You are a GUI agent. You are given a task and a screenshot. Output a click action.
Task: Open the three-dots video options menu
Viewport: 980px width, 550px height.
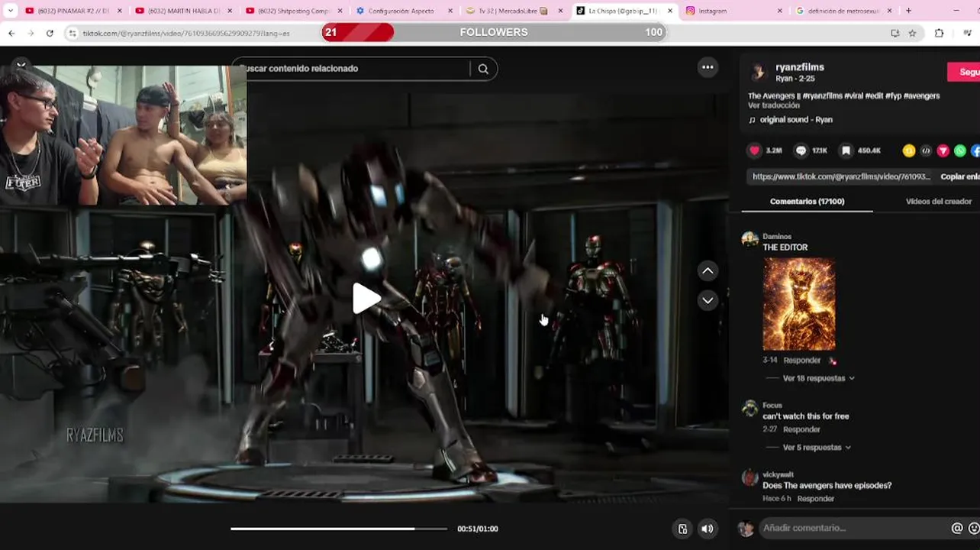(708, 67)
